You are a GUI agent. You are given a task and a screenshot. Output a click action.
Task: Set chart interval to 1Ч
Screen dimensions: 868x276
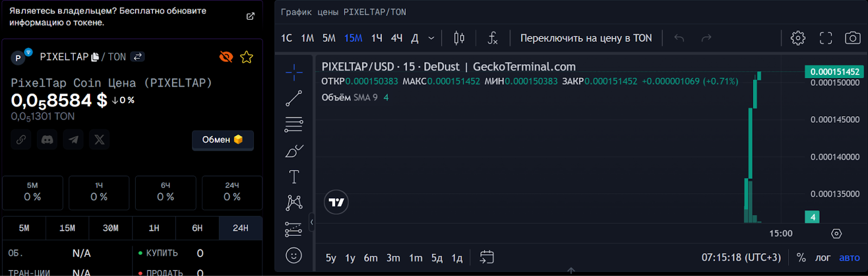376,38
